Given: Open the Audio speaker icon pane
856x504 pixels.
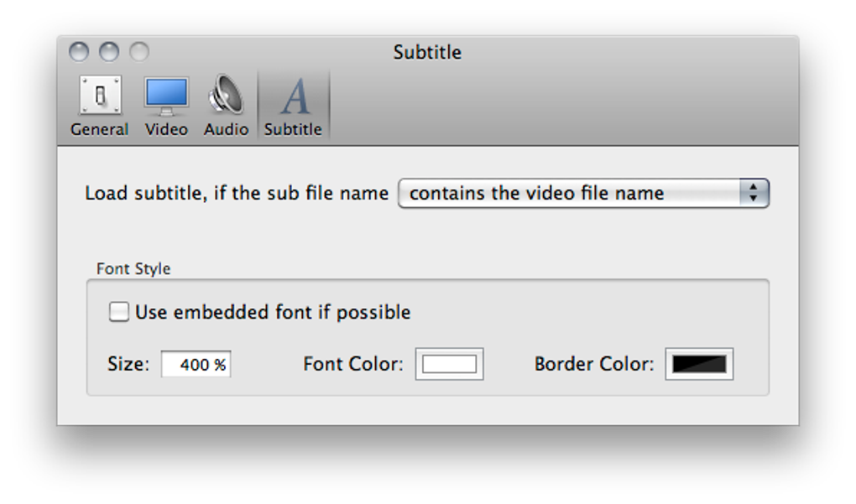Looking at the screenshot, I should pyautogui.click(x=226, y=96).
